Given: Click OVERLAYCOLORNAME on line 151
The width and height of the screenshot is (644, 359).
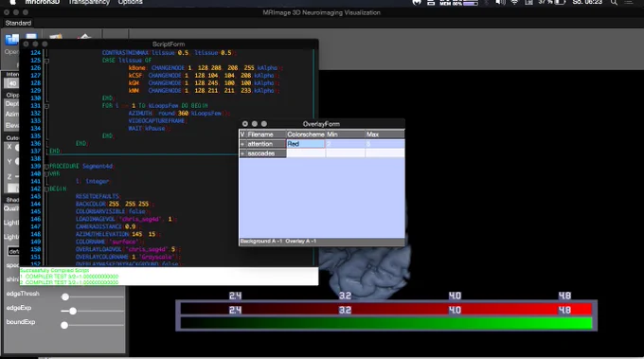Looking at the screenshot, I should 102,257.
